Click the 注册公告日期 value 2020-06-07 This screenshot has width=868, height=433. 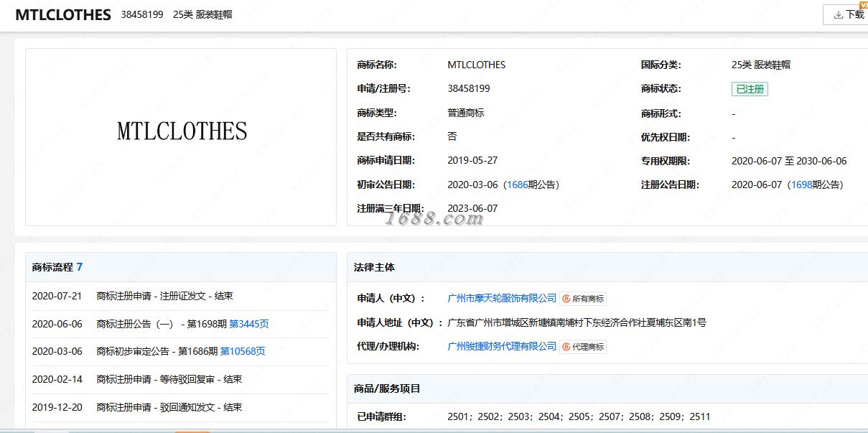coord(757,185)
